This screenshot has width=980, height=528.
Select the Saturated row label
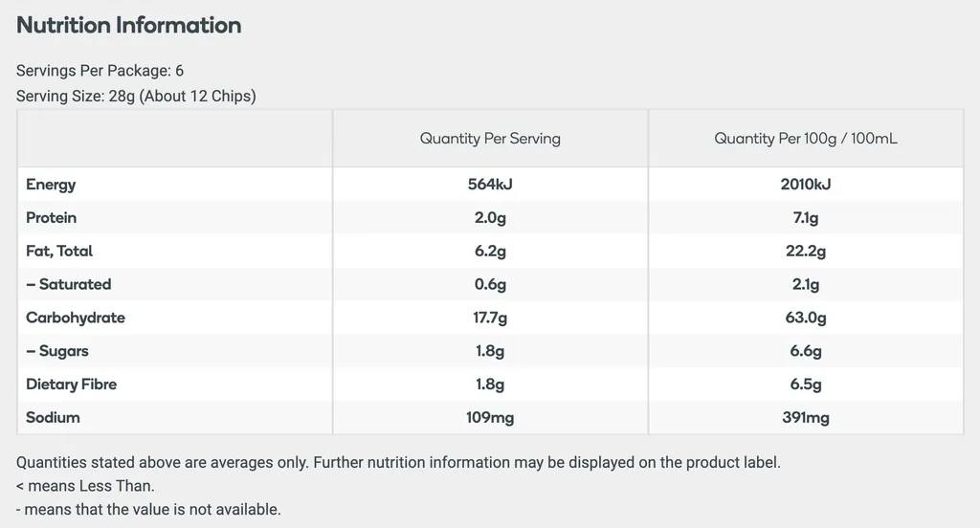(69, 284)
